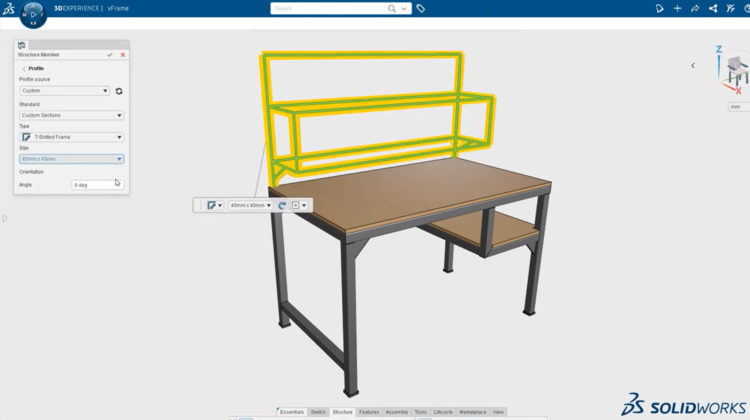Click the search text field

(x=328, y=8)
